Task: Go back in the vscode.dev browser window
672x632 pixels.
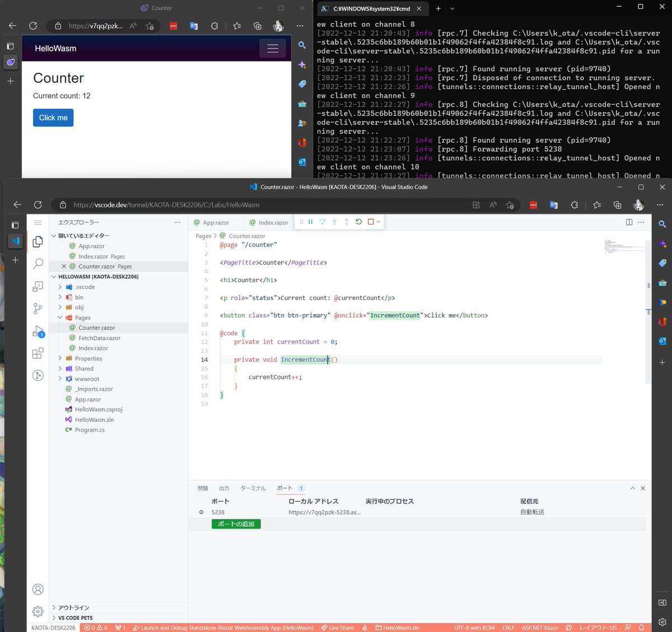Action: (x=17, y=205)
